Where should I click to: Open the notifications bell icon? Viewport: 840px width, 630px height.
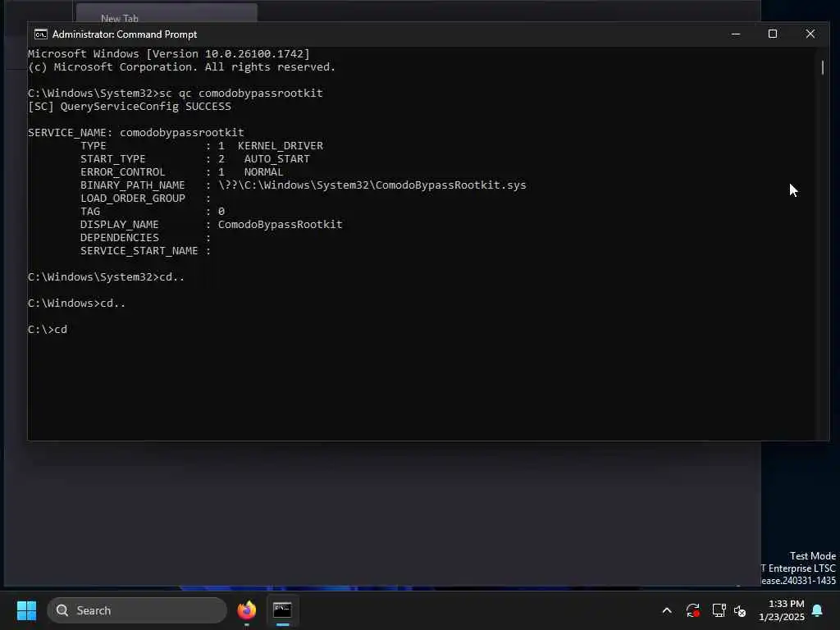[x=818, y=610]
